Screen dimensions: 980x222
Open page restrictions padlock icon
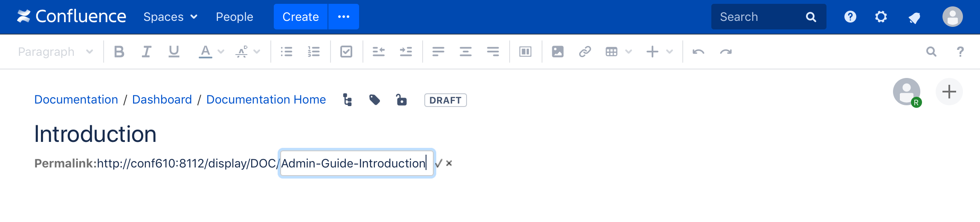(401, 100)
